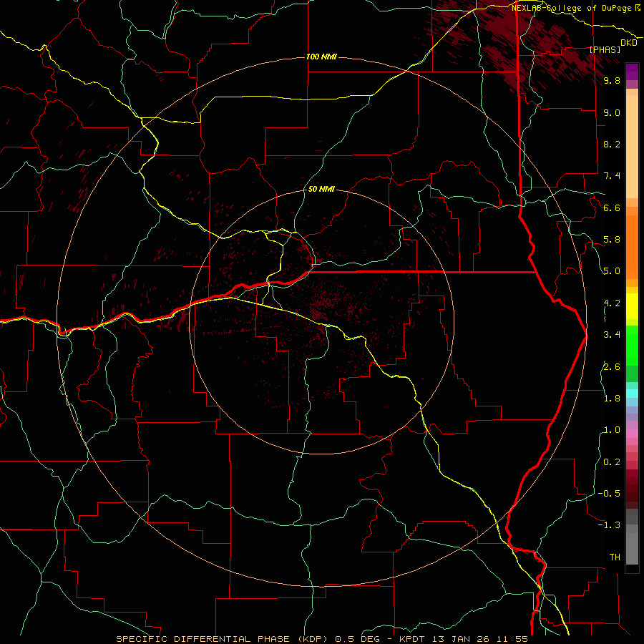Click the 5.8 value on color scale
The width and height of the screenshot is (644, 644).
[612, 240]
